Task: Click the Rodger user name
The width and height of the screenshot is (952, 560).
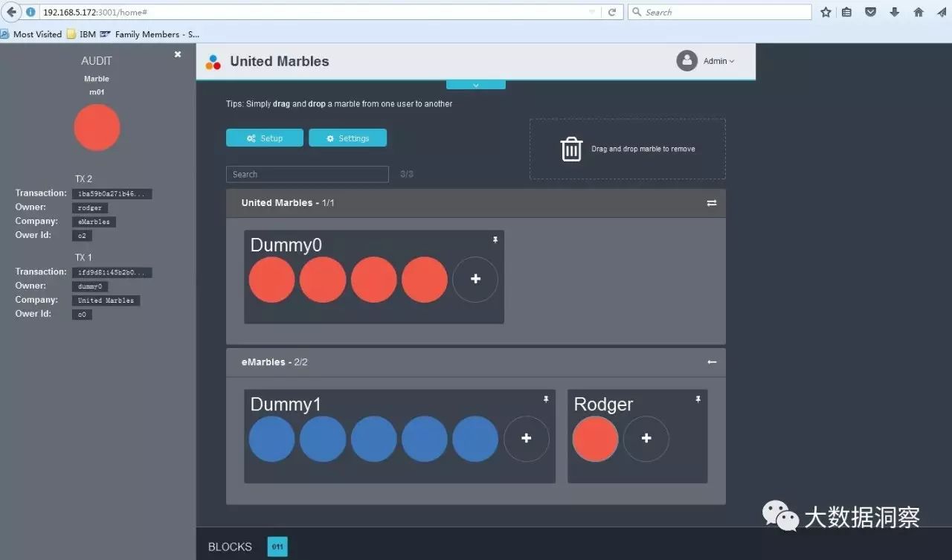Action: [x=603, y=405]
